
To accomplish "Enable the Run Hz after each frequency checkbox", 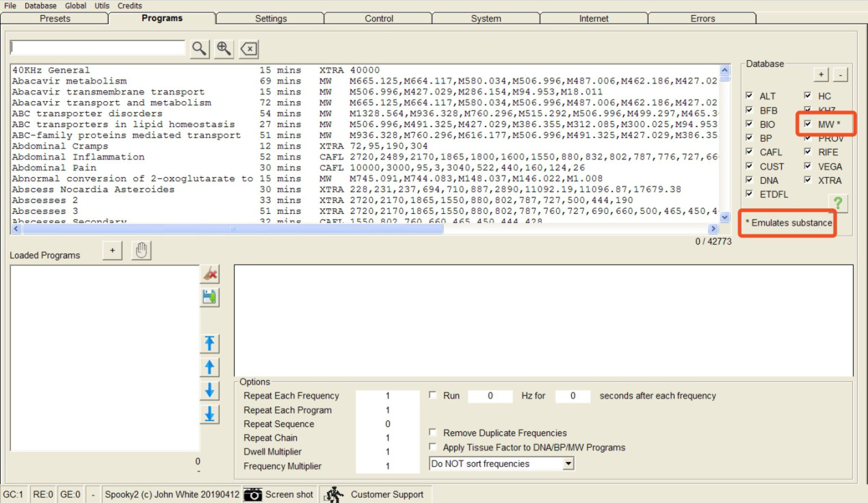I will [433, 395].
